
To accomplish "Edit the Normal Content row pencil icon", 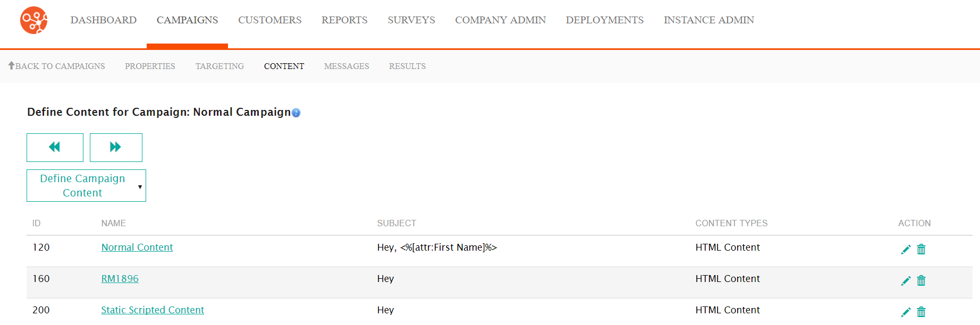I will pyautogui.click(x=906, y=250).
